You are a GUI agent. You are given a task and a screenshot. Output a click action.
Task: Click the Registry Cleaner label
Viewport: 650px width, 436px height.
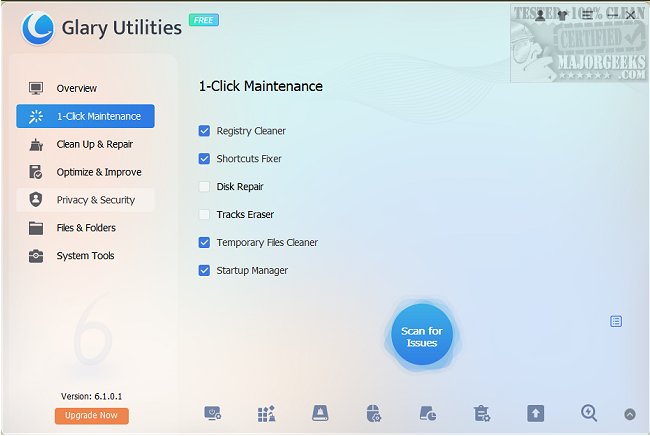[x=251, y=131]
